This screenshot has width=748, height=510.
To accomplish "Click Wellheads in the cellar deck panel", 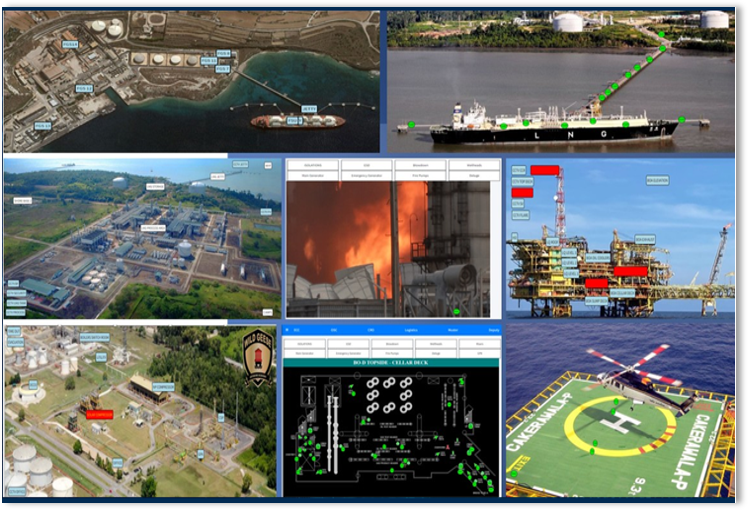I will tap(436, 343).
